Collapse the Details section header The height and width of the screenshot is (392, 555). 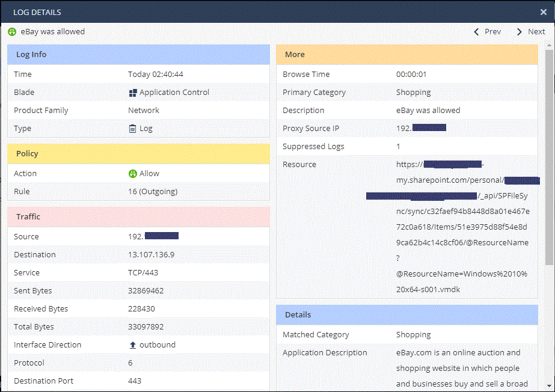(407, 315)
